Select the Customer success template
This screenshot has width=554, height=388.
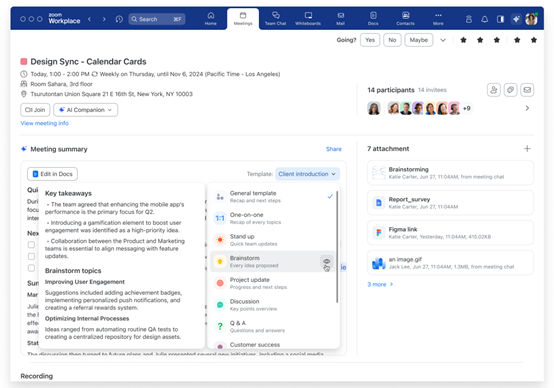point(272,345)
